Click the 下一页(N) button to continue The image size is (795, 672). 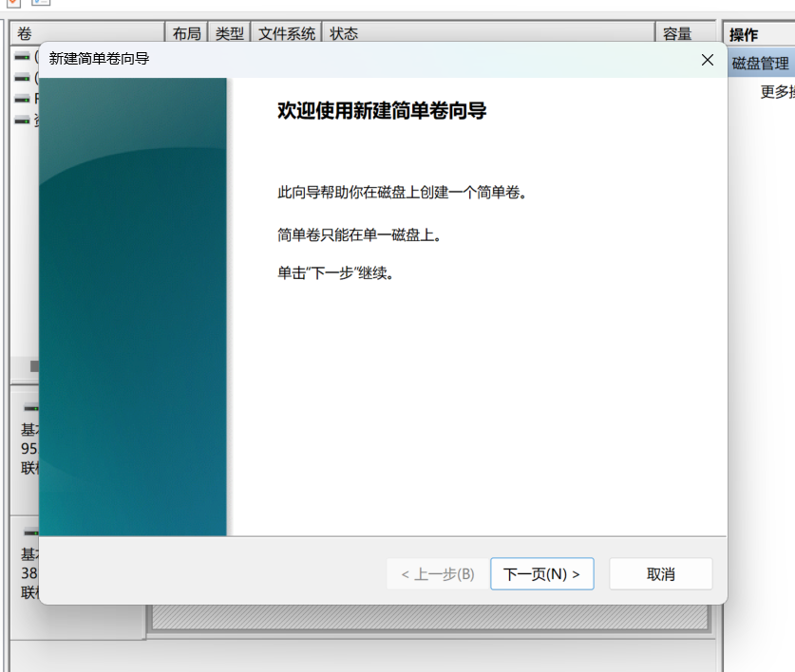point(541,574)
